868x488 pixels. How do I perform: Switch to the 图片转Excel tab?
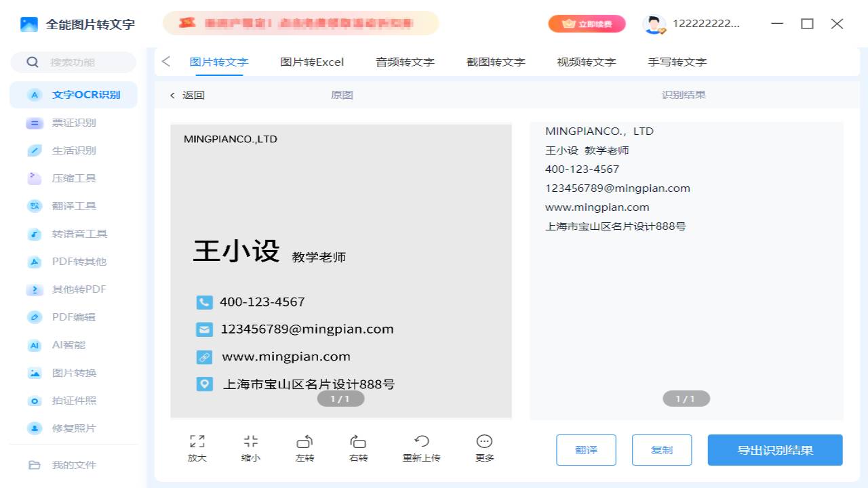pos(311,61)
